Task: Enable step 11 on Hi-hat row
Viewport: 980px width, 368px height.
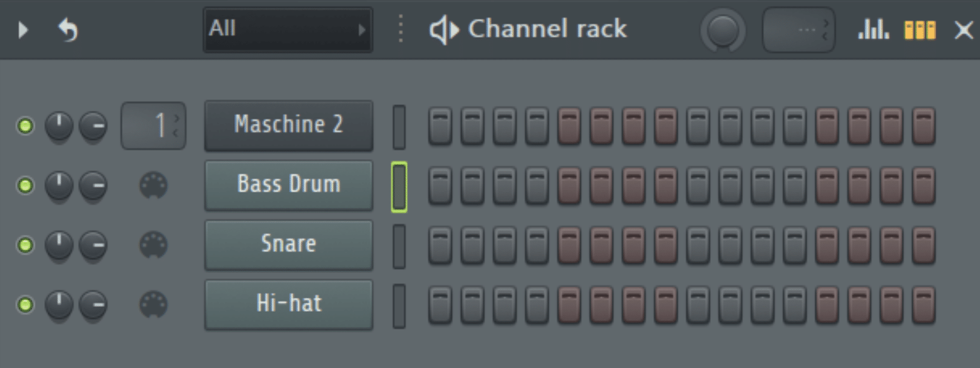Action: pos(762,304)
